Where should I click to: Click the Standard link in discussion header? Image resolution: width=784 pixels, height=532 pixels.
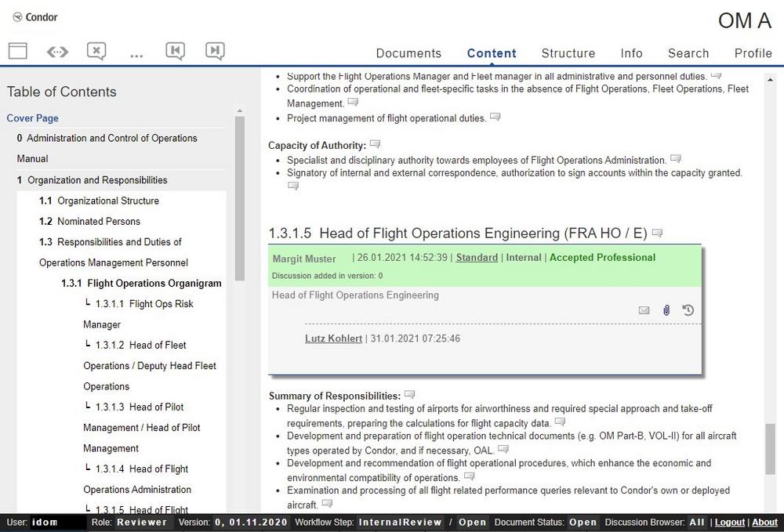click(x=477, y=258)
